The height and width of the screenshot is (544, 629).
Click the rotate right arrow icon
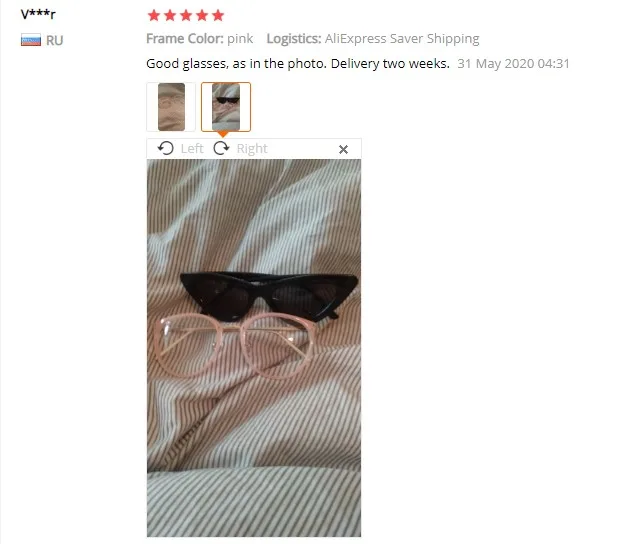click(221, 148)
